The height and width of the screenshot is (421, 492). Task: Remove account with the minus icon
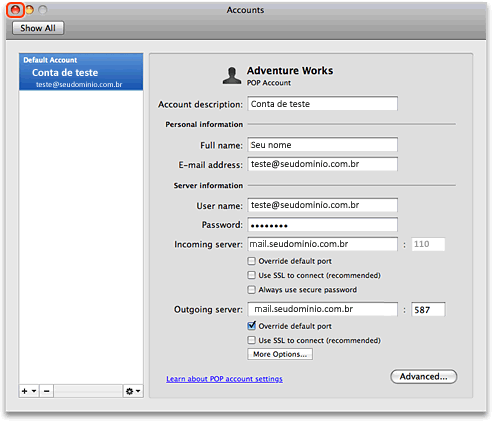(x=47, y=391)
